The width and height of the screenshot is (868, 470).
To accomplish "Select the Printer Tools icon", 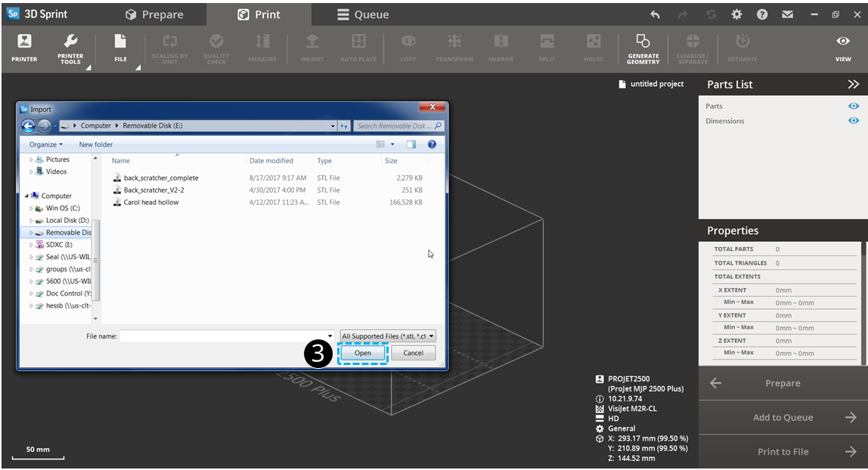I will click(70, 48).
